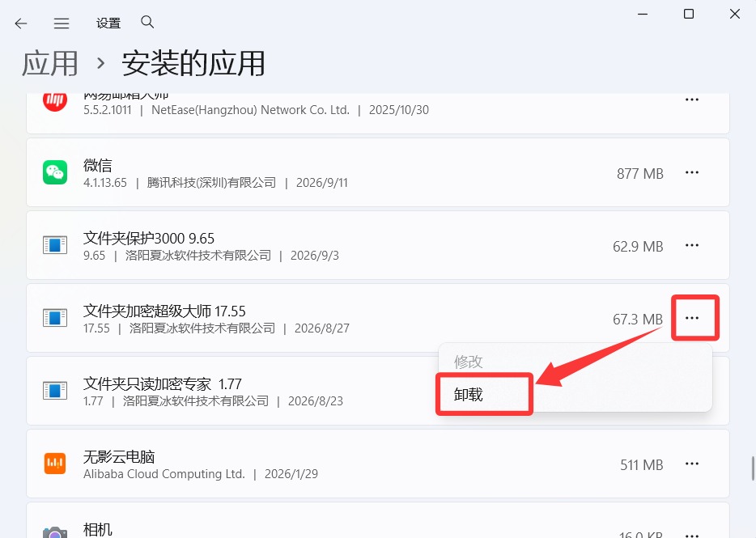Go to 应用 breadcrumb link

49,63
